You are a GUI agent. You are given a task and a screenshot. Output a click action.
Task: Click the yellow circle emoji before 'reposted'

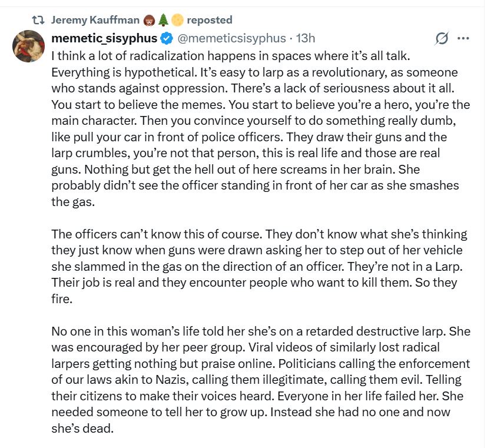(178, 20)
